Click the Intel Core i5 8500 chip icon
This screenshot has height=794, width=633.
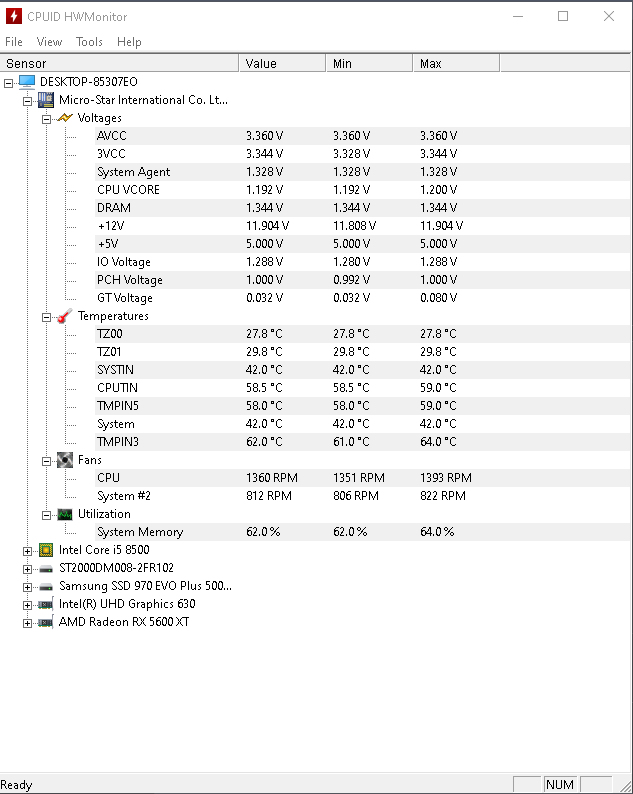pyautogui.click(x=46, y=550)
